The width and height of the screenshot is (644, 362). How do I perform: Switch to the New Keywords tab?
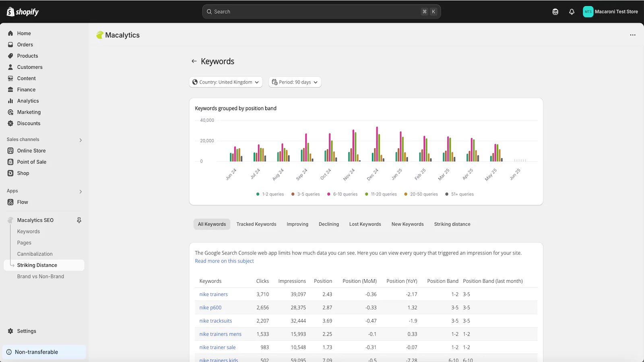tap(408, 224)
